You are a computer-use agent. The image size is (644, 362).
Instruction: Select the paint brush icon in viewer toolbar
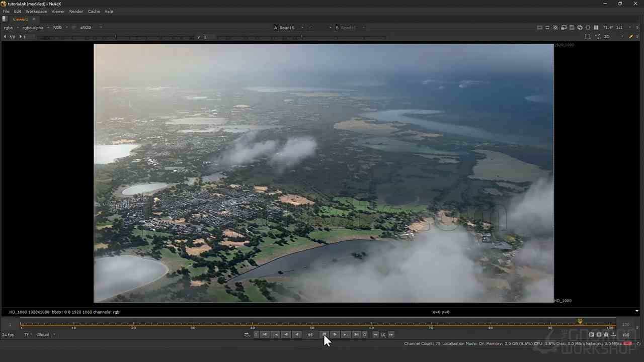tap(631, 37)
